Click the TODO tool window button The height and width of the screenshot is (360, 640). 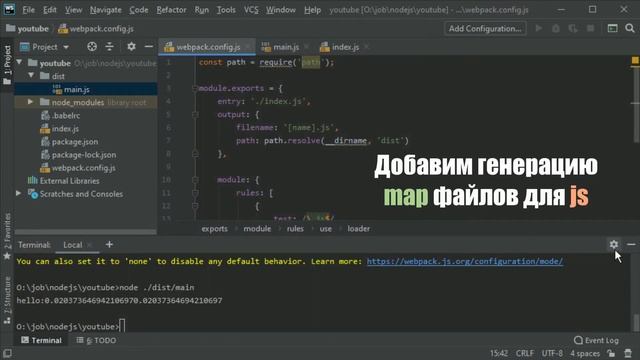pos(96,340)
